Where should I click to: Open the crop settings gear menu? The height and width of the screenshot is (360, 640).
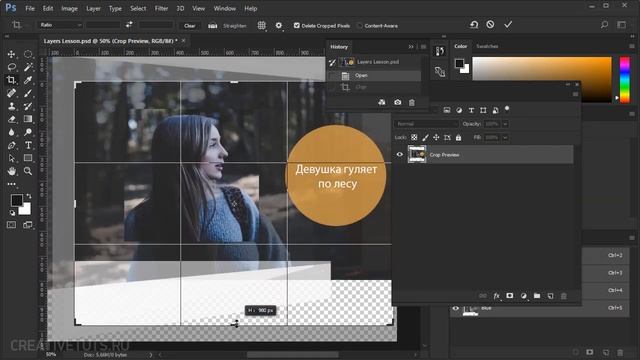tap(279, 25)
